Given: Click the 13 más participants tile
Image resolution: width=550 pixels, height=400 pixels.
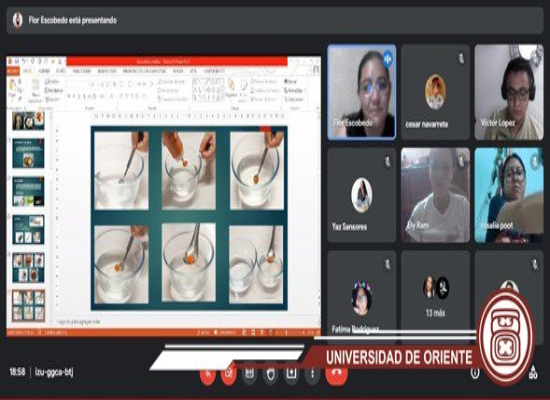Looking at the screenshot, I should click(435, 297).
